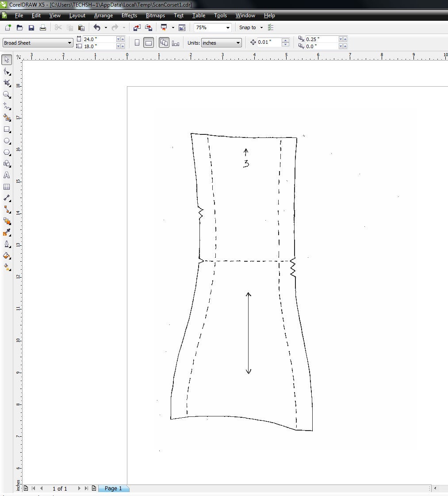Image resolution: width=448 pixels, height=496 pixels.
Task: Click the Export icon on the toolbar
Action: [x=149, y=27]
